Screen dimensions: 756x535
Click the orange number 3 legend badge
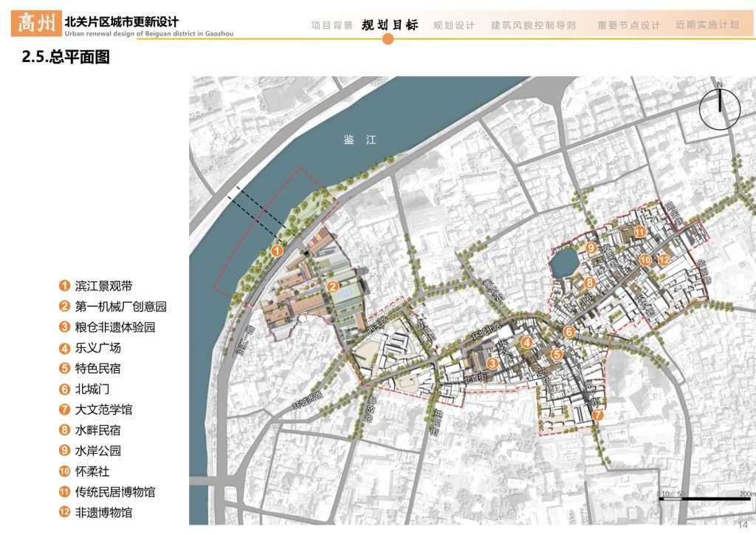[x=65, y=327]
